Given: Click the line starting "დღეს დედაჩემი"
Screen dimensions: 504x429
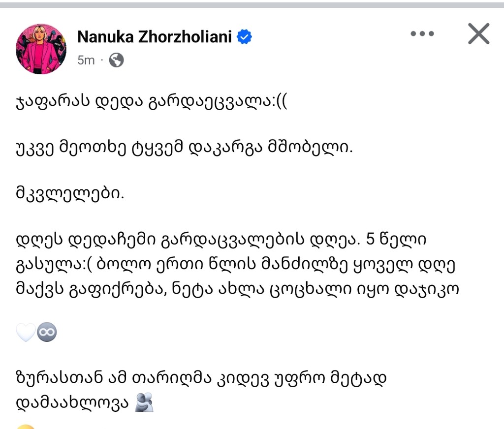Looking at the screenshot, I should click(x=221, y=240).
